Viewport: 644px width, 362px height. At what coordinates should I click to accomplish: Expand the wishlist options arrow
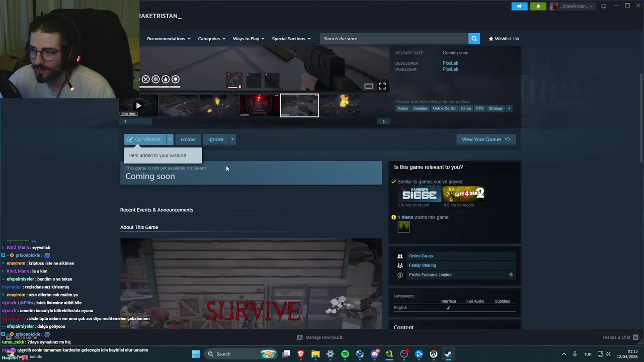pyautogui.click(x=170, y=139)
